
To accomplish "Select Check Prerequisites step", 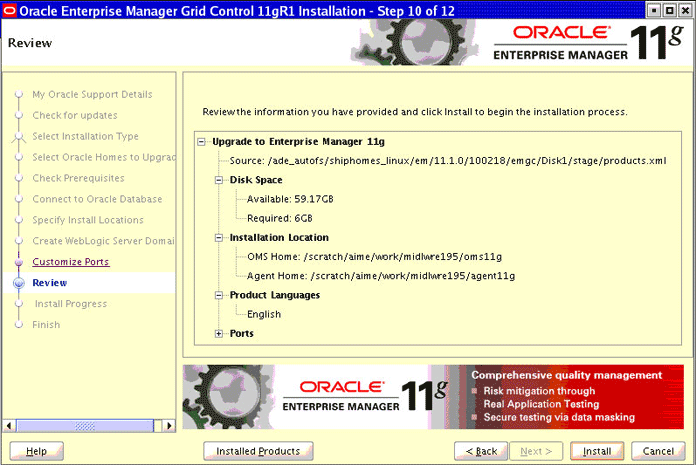I will (x=79, y=178).
